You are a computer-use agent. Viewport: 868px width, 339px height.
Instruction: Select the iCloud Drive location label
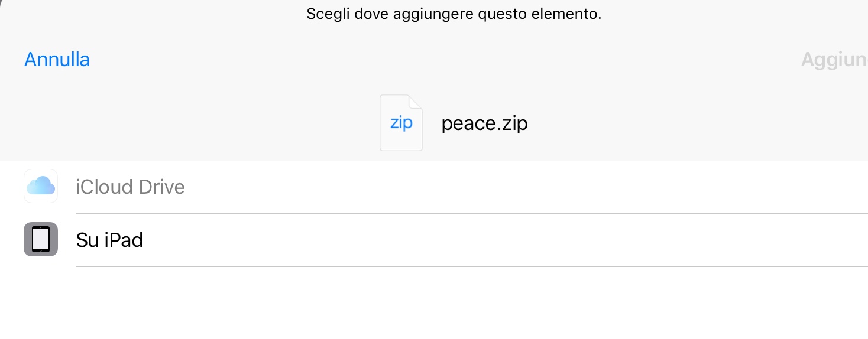(130, 187)
